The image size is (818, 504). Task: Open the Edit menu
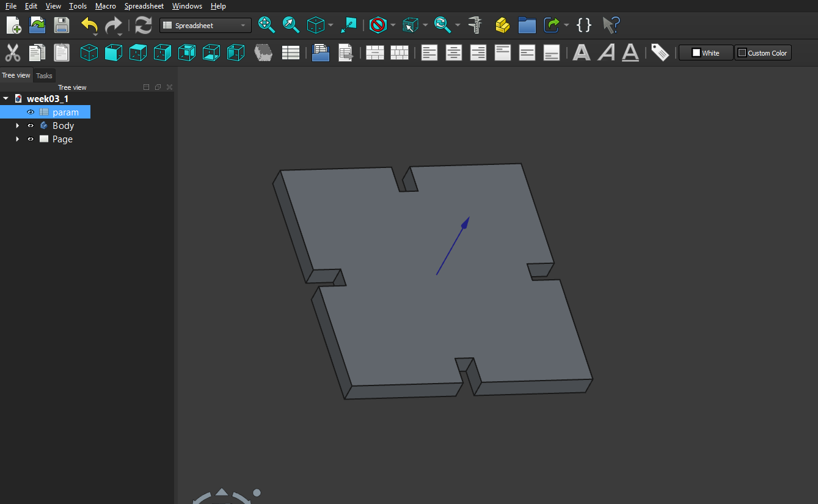point(31,6)
